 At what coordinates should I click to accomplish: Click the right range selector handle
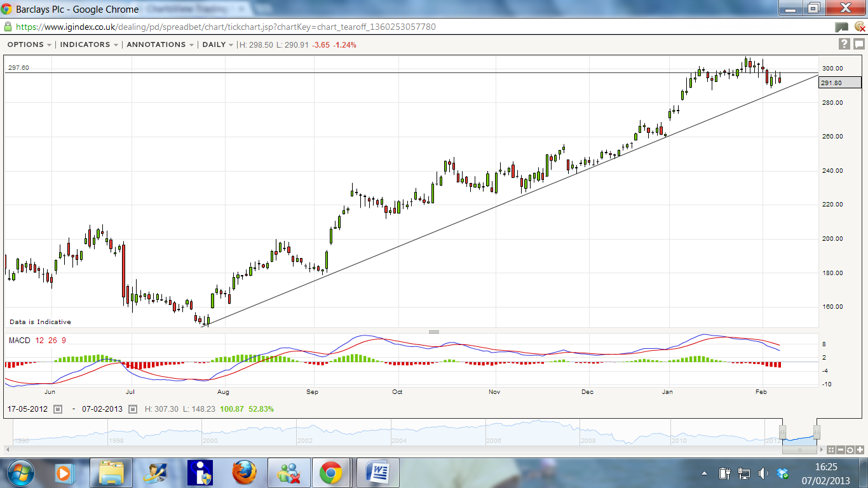click(817, 432)
